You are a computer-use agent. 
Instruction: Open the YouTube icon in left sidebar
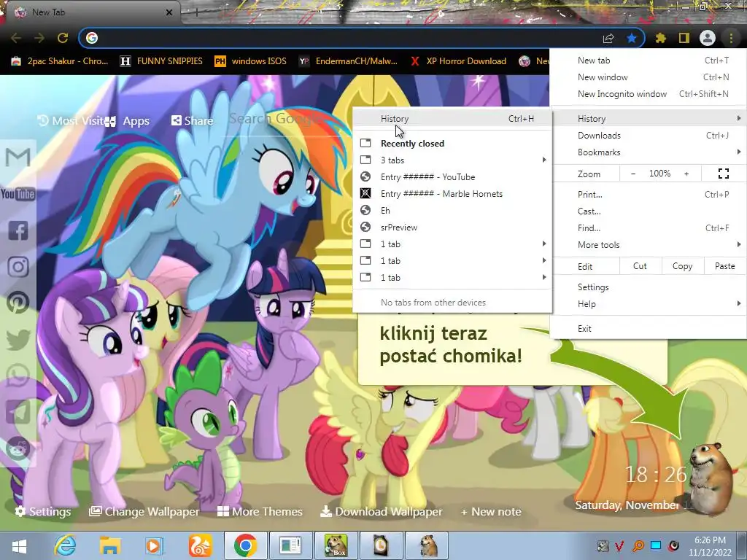18,194
